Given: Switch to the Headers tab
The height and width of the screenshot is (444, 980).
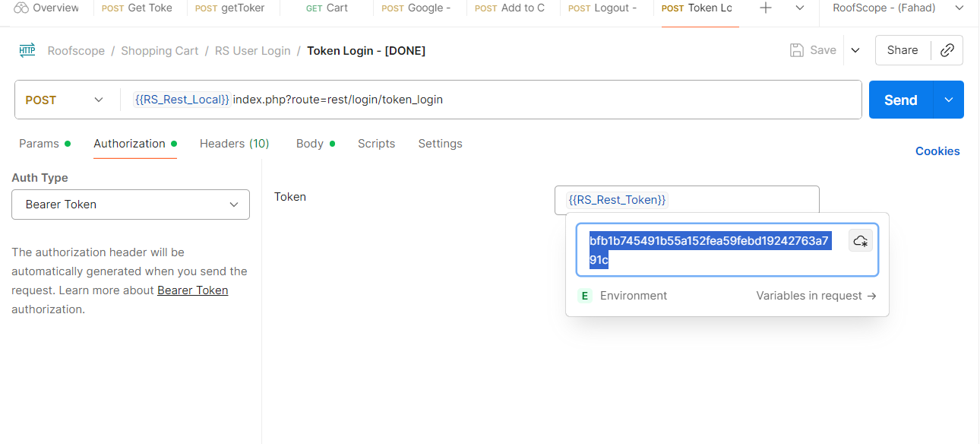Looking at the screenshot, I should coord(234,144).
